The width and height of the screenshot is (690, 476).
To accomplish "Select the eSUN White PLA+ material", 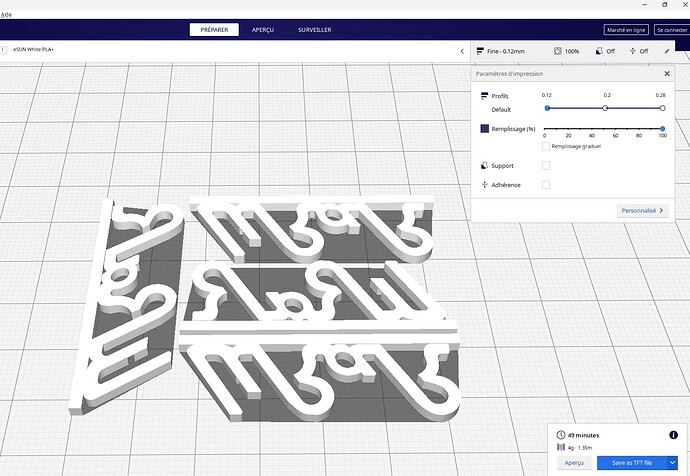I will click(33, 49).
